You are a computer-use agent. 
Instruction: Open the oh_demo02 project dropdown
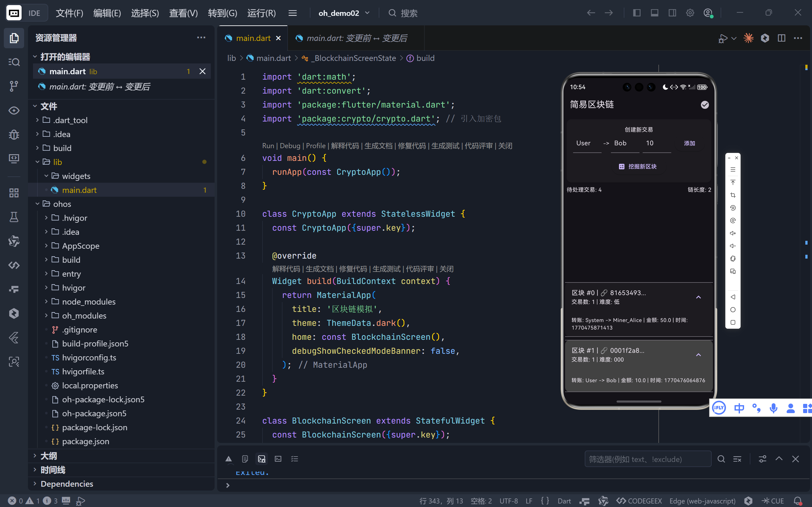point(344,13)
